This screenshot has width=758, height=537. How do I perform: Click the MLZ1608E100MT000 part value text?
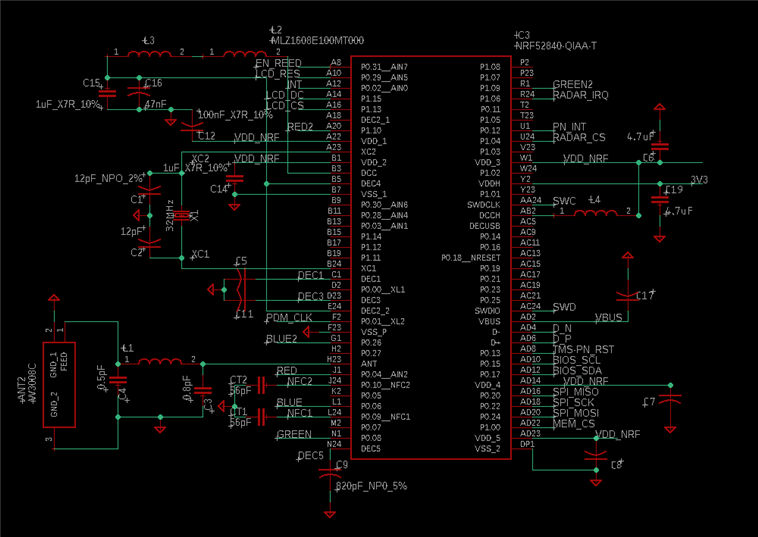(x=317, y=41)
